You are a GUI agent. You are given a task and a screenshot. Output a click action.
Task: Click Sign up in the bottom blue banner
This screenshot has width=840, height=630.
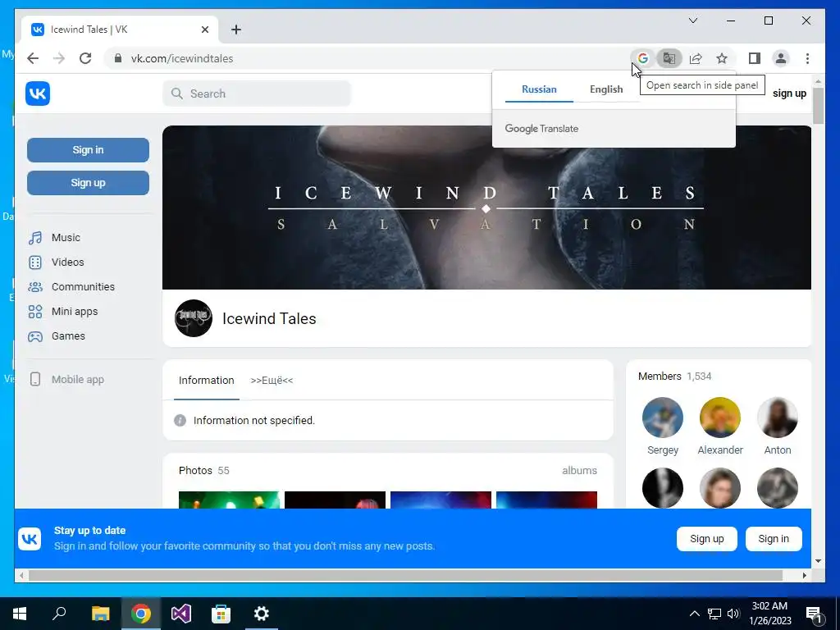706,538
